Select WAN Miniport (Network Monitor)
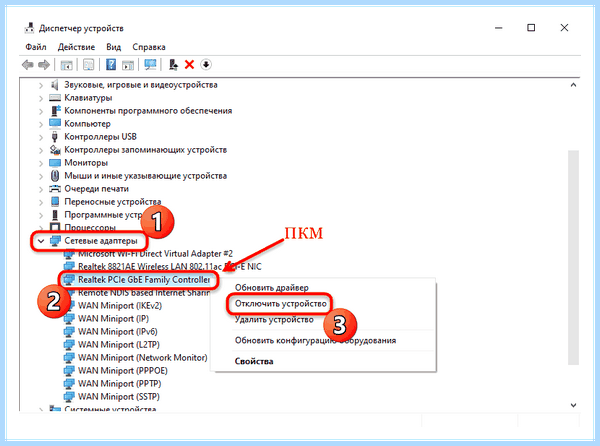 (142, 358)
